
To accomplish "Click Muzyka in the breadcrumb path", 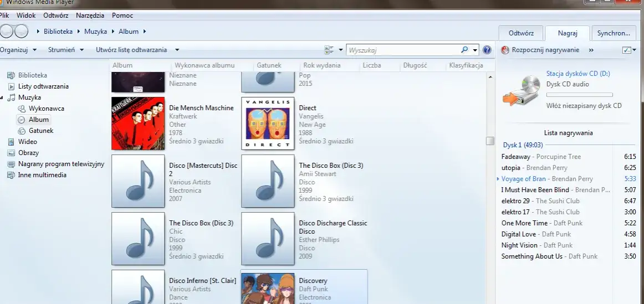I will coord(95,31).
